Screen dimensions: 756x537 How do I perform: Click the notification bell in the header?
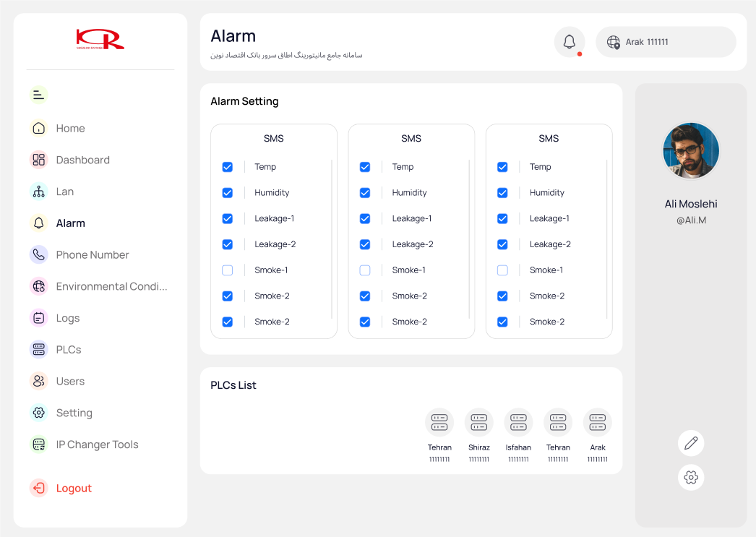coord(570,42)
